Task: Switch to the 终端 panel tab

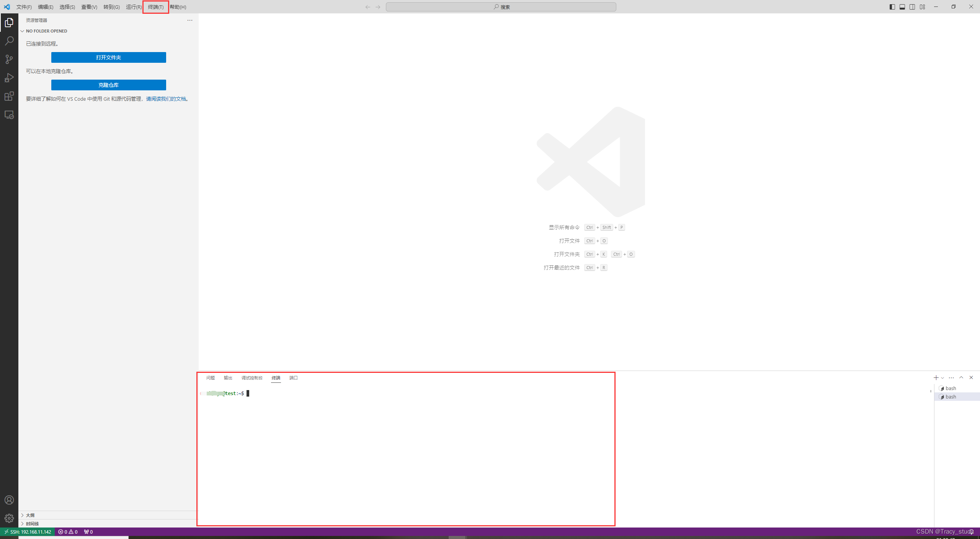Action: (x=276, y=378)
